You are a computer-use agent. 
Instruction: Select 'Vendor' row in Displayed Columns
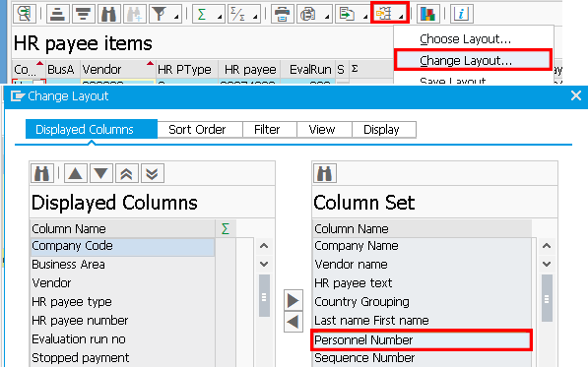(x=122, y=283)
